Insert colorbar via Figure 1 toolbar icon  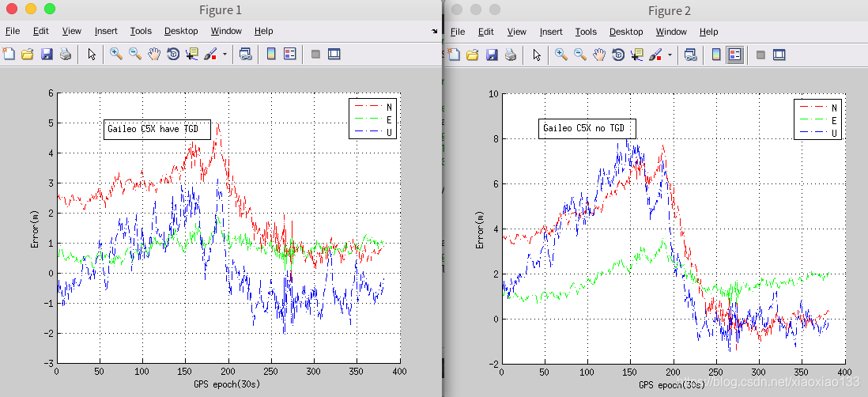271,55
